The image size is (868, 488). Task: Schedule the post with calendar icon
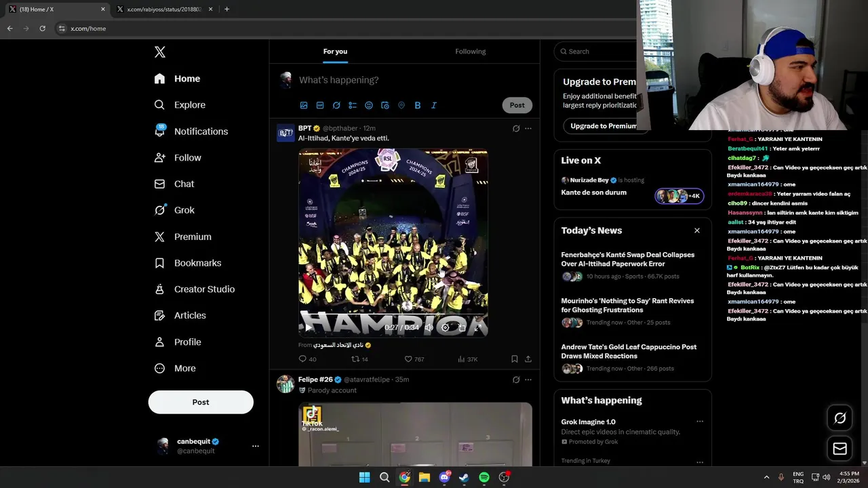pos(385,105)
